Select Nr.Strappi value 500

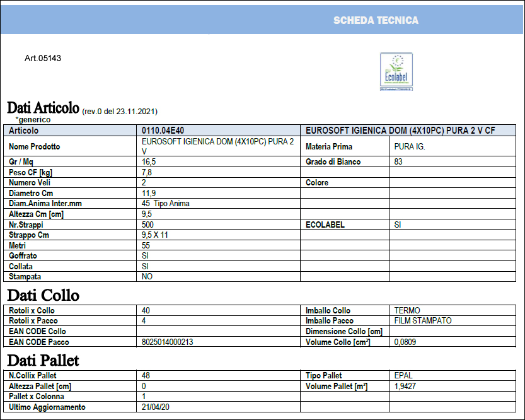point(147,225)
